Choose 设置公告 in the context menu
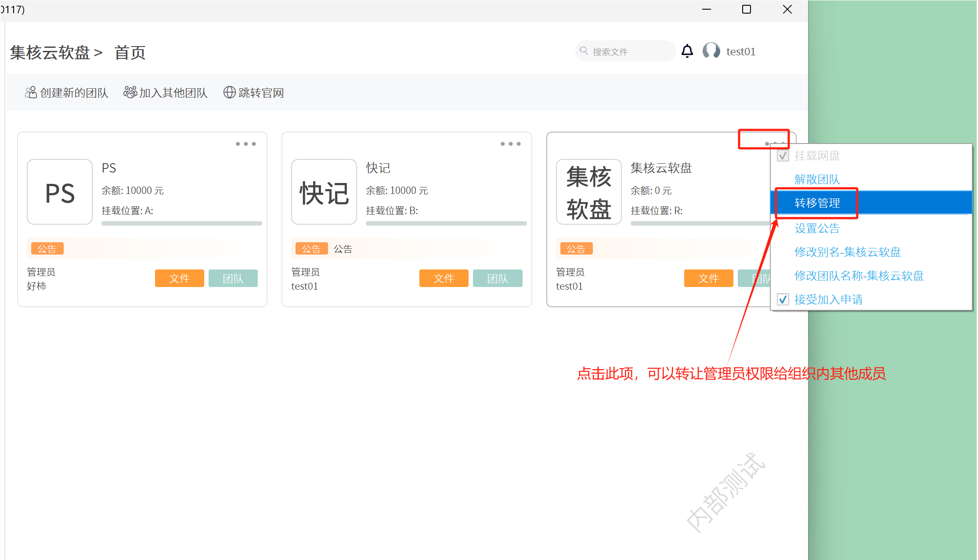 point(817,228)
